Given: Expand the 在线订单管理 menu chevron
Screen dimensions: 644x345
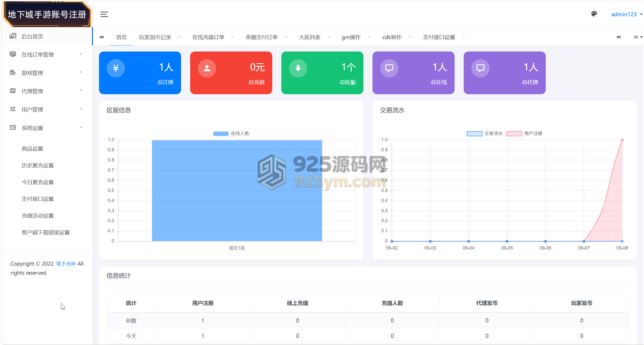Looking at the screenshot, I should 81,54.
